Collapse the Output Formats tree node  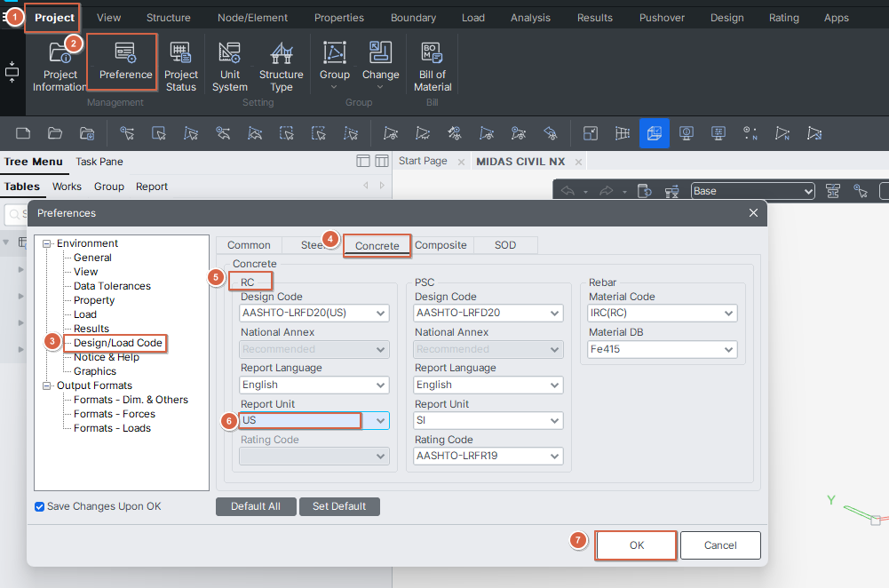[46, 386]
